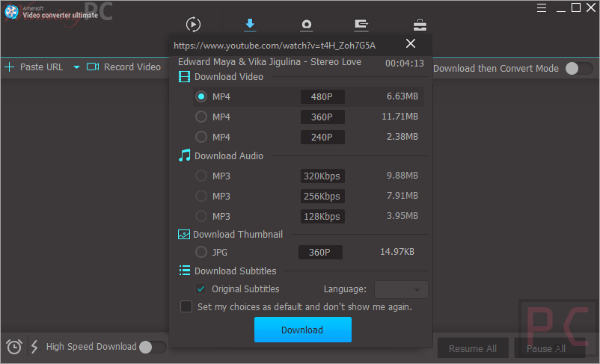
Task: Click the Paste URL plus icon
Action: (9, 67)
